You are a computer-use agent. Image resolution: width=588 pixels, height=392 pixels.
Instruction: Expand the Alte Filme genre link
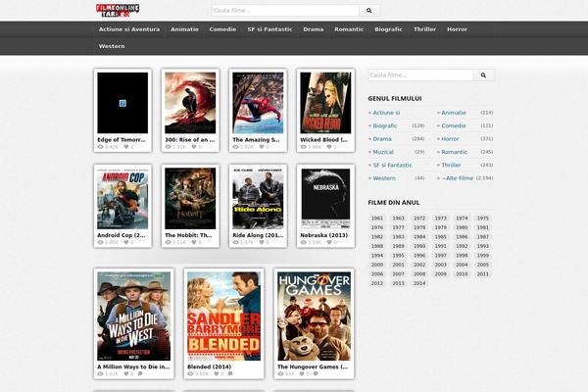(457, 178)
